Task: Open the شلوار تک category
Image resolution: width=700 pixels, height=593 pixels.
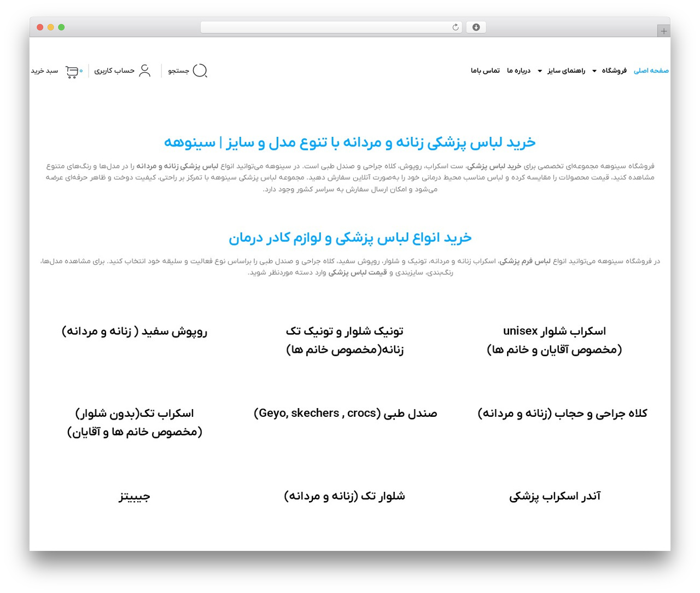Action: 345,496
